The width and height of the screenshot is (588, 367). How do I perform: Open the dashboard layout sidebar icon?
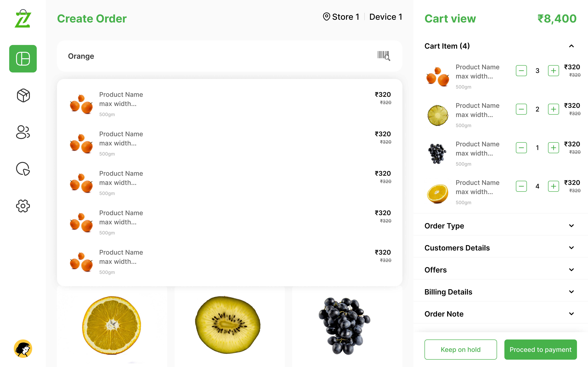pyautogui.click(x=23, y=59)
